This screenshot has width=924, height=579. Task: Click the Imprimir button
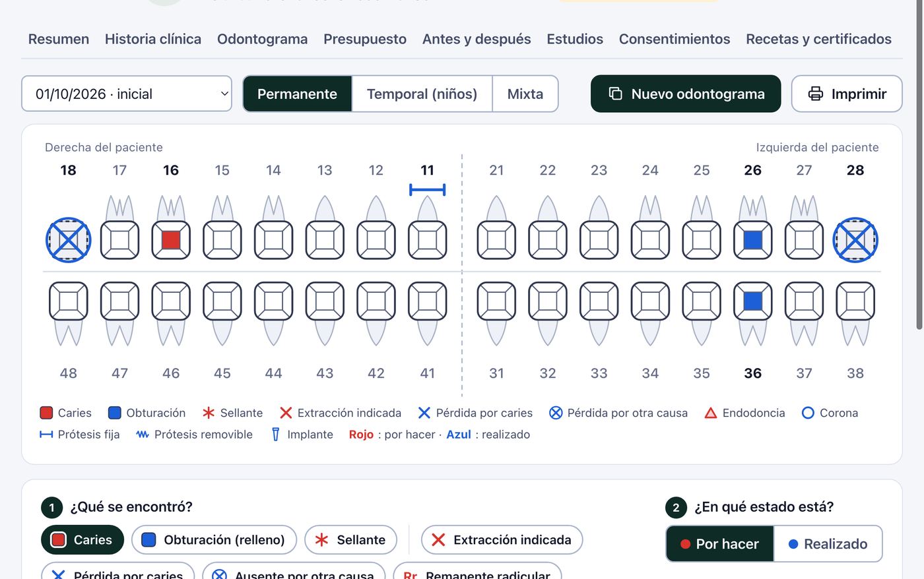(x=847, y=94)
